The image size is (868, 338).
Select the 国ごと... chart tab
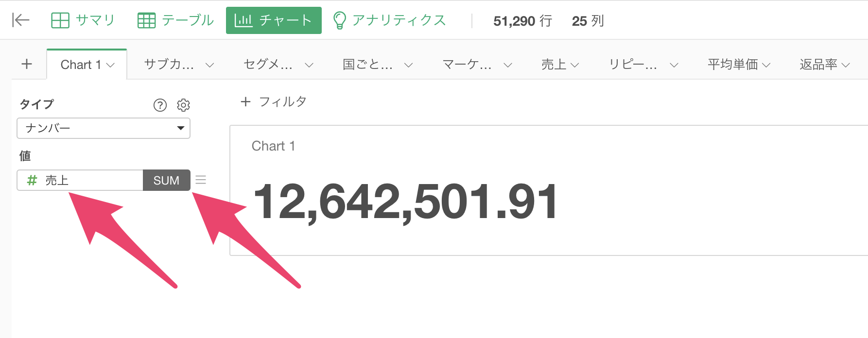tap(368, 65)
